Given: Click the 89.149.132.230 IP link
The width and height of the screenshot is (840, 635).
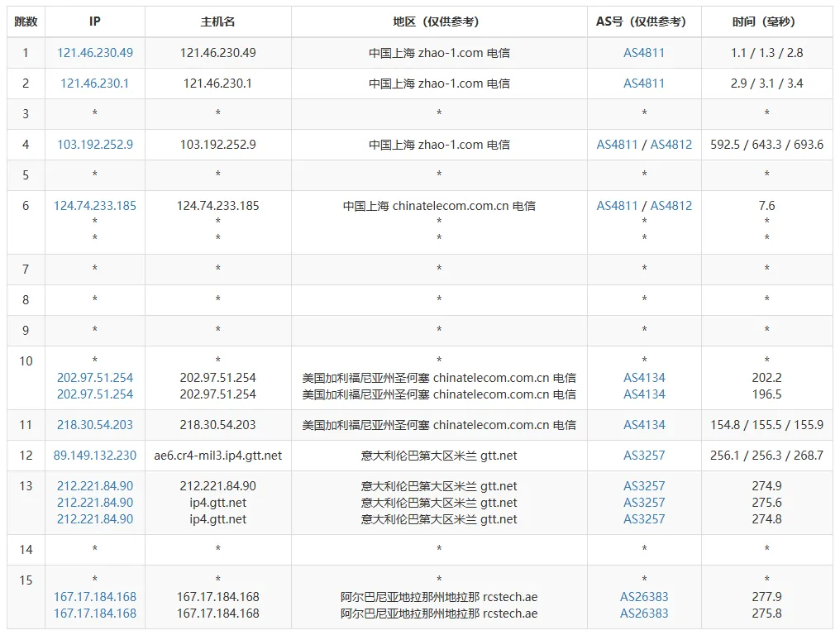Looking at the screenshot, I should (95, 456).
